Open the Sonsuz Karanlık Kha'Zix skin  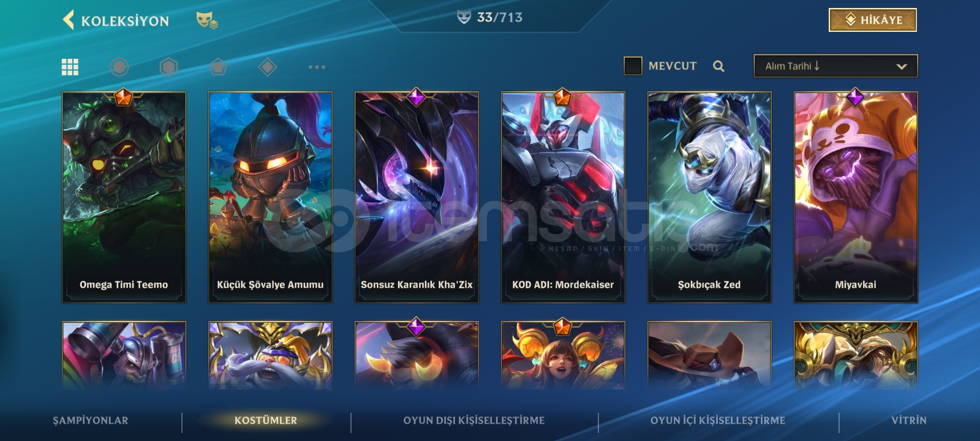417,197
